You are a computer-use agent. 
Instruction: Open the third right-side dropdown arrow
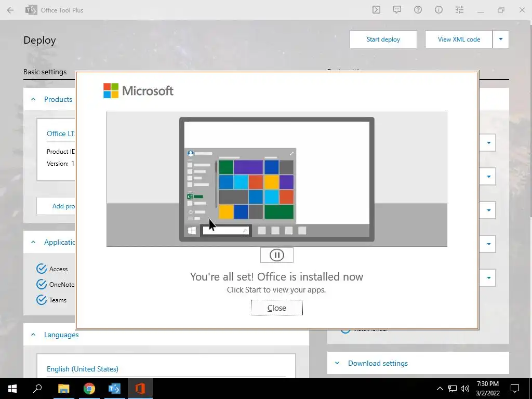point(488,210)
